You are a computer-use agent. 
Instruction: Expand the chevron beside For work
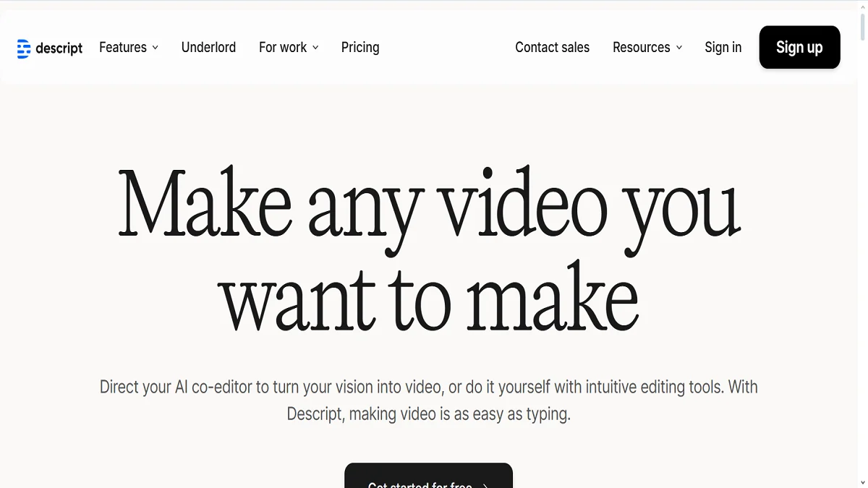click(315, 48)
